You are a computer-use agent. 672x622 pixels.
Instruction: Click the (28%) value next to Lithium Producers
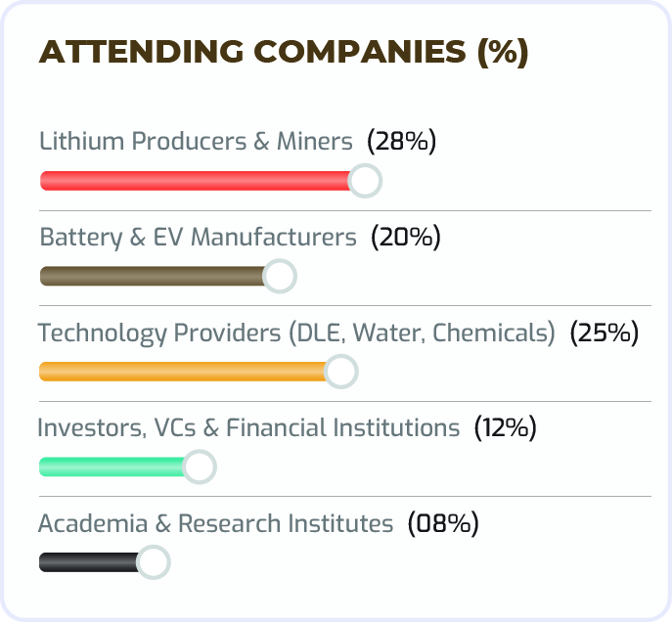pyautogui.click(x=401, y=141)
